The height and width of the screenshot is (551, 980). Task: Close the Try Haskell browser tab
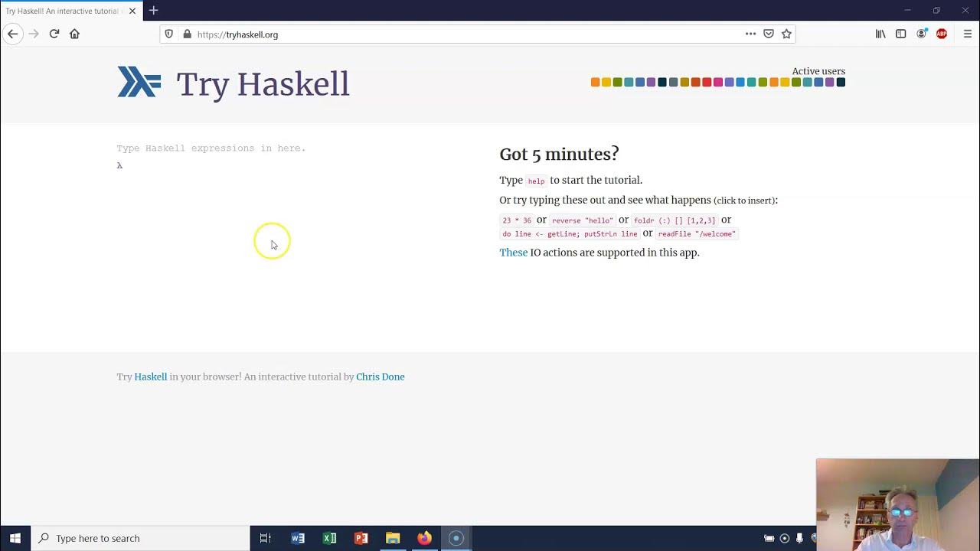click(132, 11)
